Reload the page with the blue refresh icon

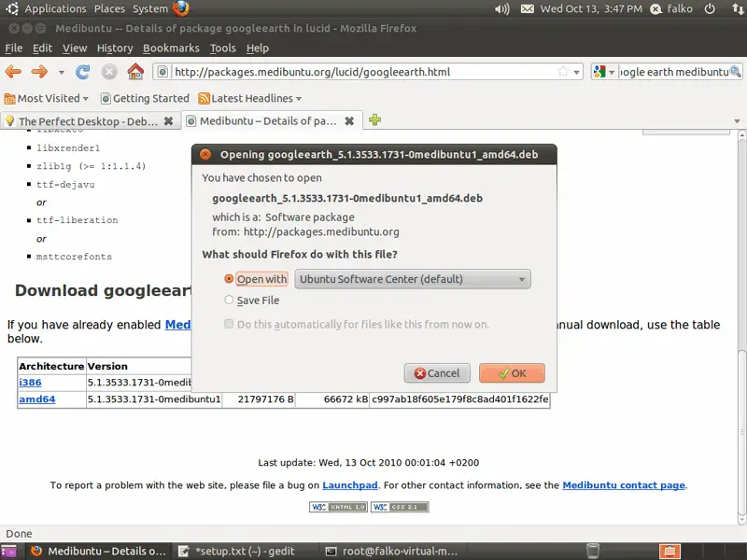83,72
